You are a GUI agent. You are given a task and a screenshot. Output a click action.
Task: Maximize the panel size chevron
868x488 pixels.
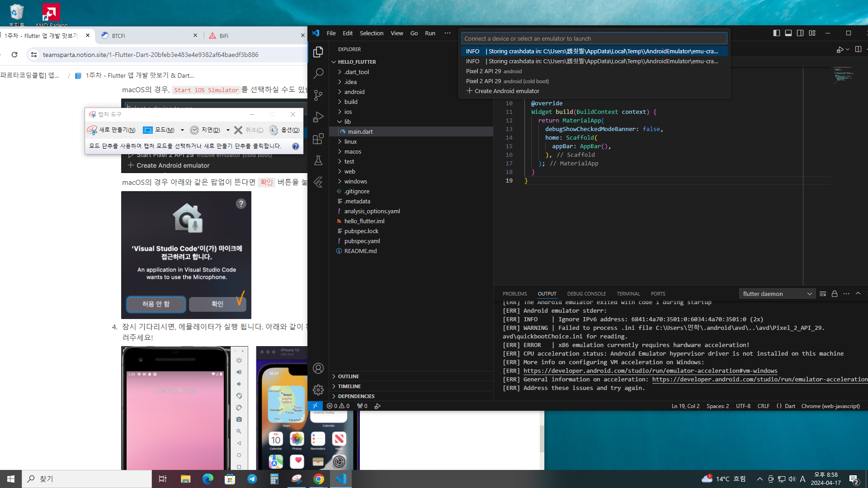pos(858,294)
